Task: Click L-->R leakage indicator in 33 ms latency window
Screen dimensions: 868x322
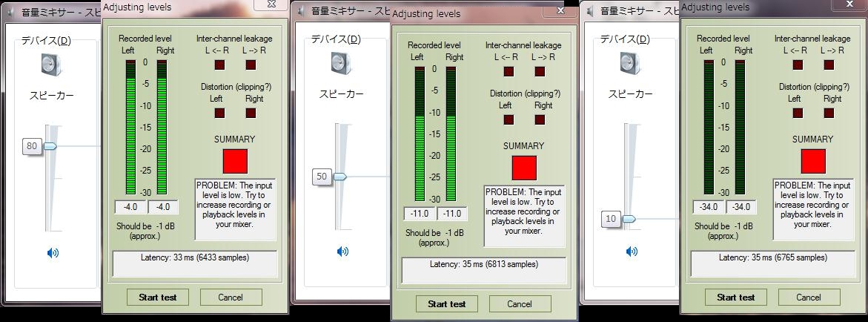Action: coord(251,65)
